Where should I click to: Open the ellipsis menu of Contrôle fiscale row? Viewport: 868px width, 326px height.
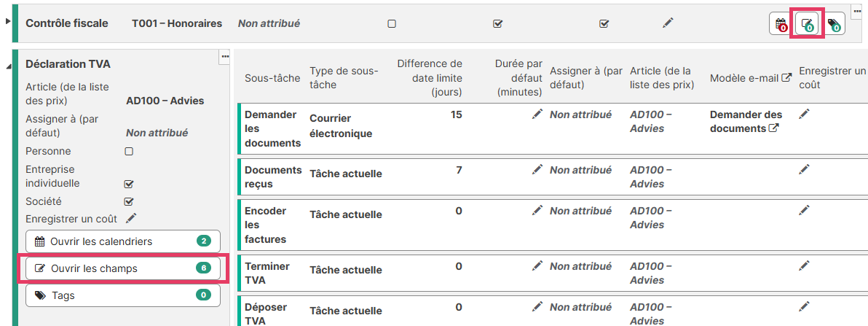tap(856, 10)
